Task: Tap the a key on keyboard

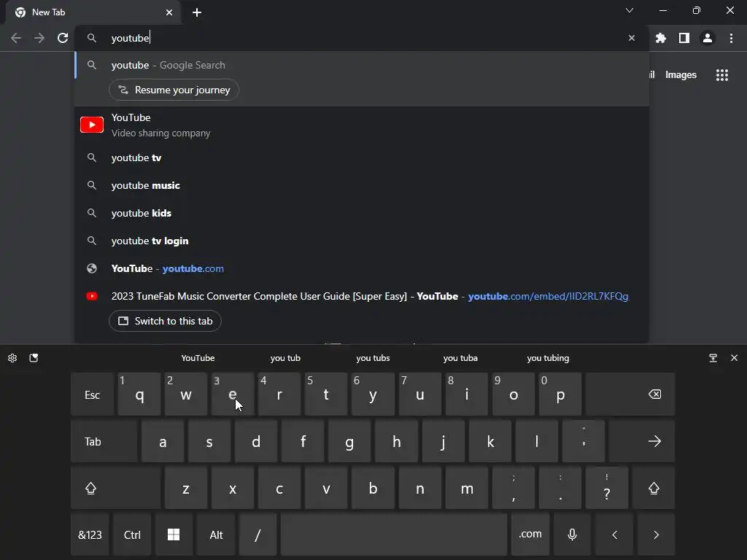Action: 163,441
